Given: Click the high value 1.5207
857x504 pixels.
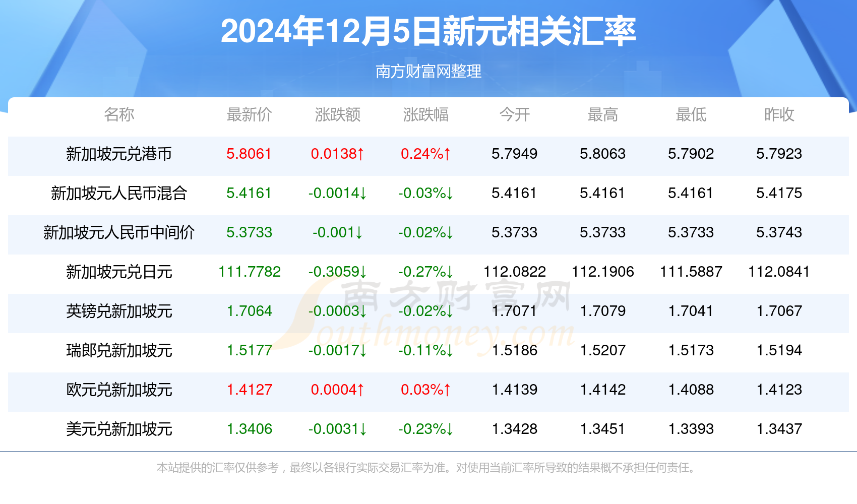Looking at the screenshot, I should click(603, 350).
